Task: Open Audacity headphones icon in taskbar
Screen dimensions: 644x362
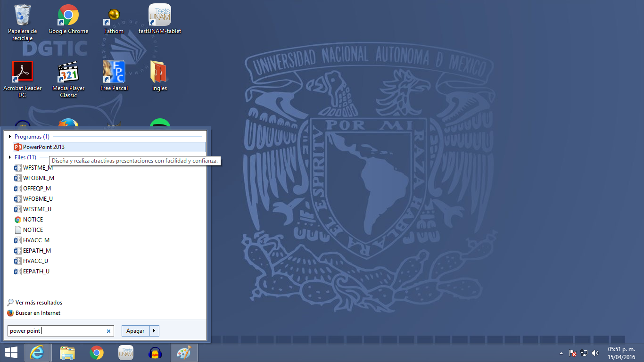Action: click(155, 353)
